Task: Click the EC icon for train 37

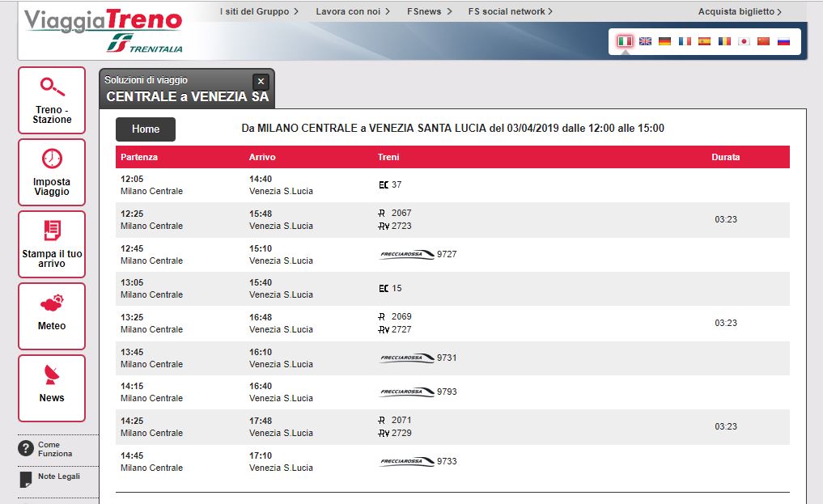Action: point(384,184)
